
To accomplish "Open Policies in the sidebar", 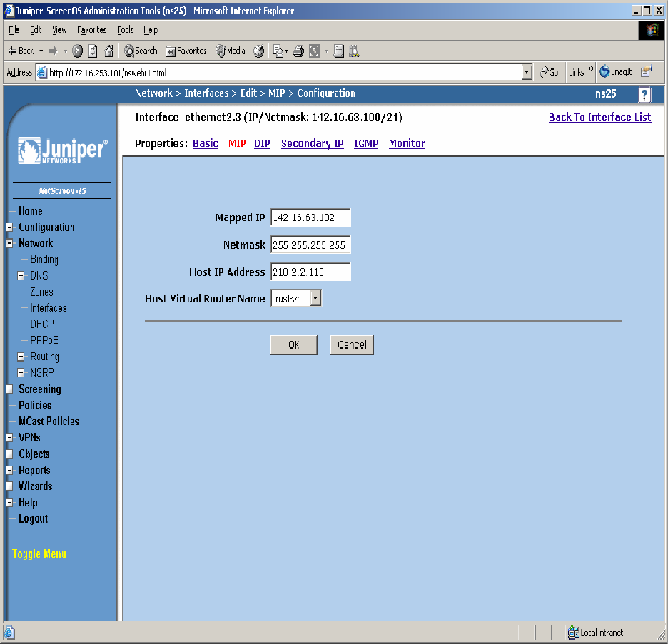I will point(35,405).
